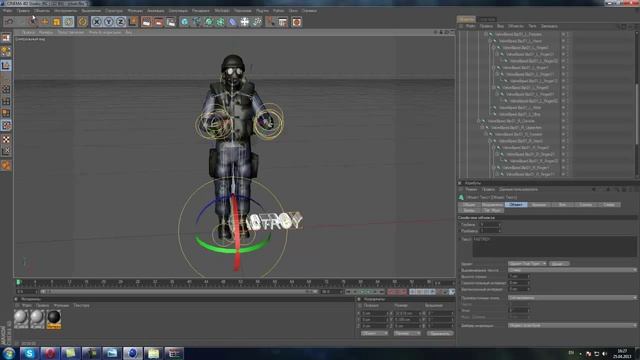This screenshot has width=640, height=360.
Task: Open the Render Settings
Action: 171,22
